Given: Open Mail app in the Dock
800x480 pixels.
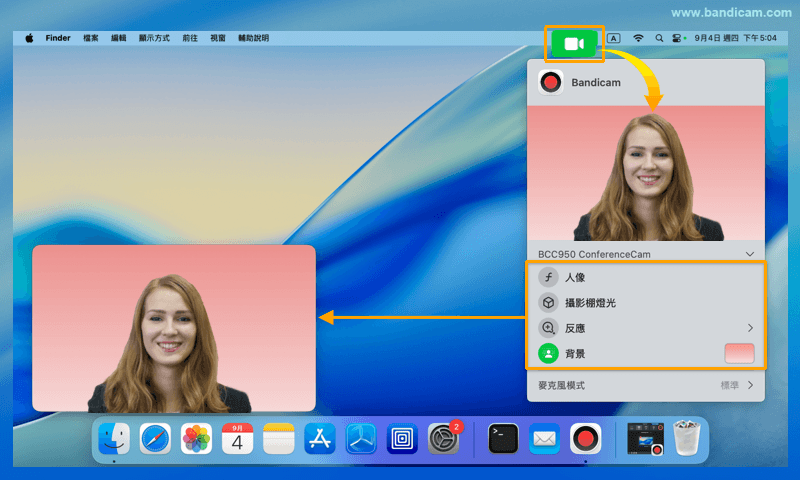Looking at the screenshot, I should pyautogui.click(x=544, y=439).
